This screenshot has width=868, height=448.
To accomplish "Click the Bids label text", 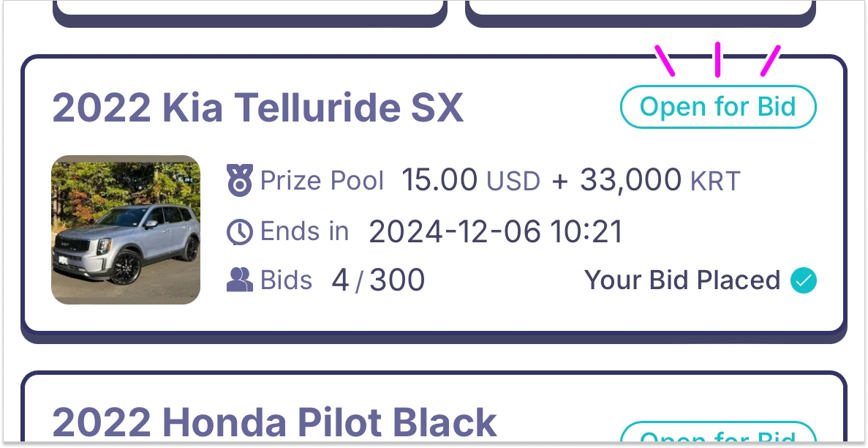I will pyautogui.click(x=286, y=280).
